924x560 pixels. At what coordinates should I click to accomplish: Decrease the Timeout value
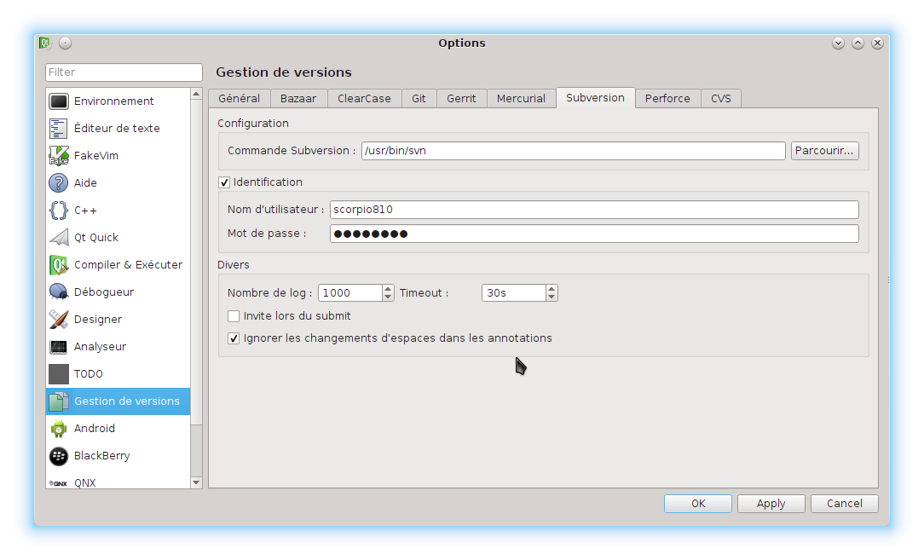[x=552, y=297]
